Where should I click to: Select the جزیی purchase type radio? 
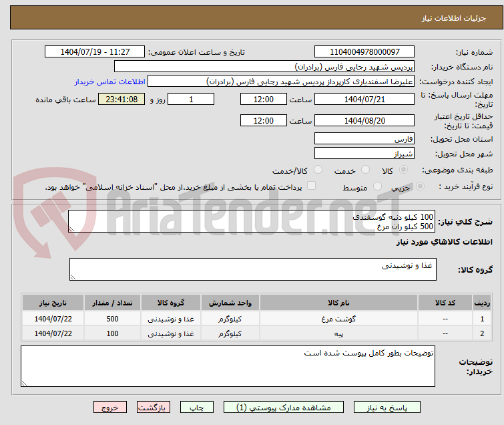[420, 186]
